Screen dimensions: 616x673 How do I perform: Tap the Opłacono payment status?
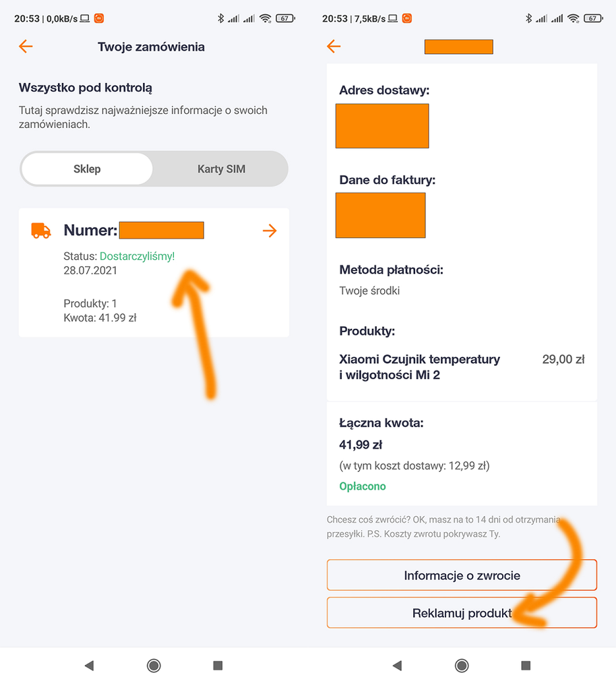pyautogui.click(x=363, y=486)
